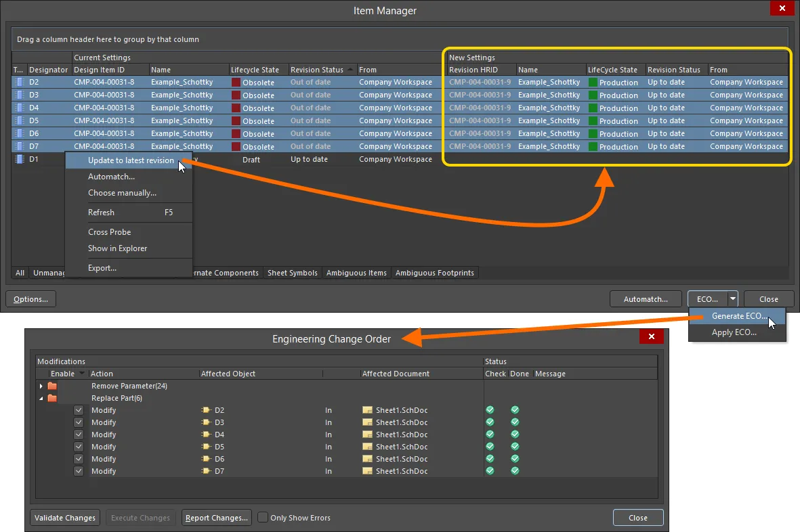Click the Automatch... button at the bottom
Image resolution: width=800 pixels, height=532 pixels.
point(646,299)
